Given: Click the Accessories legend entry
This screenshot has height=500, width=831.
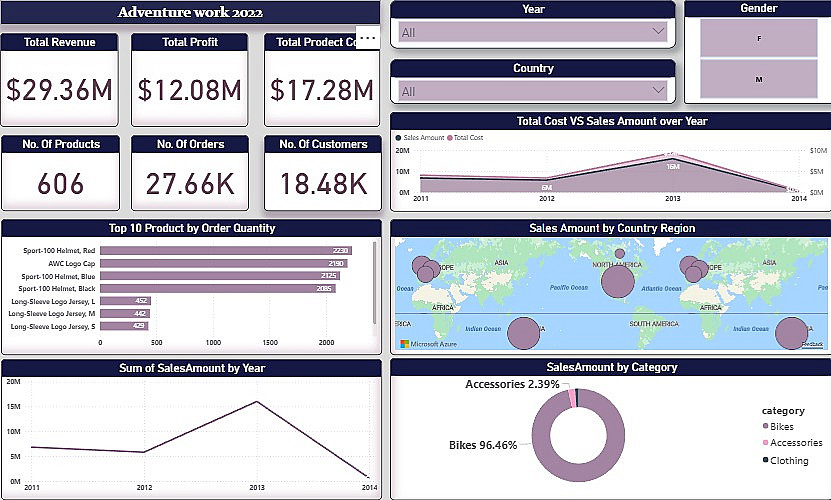Looking at the screenshot, I should [x=792, y=443].
